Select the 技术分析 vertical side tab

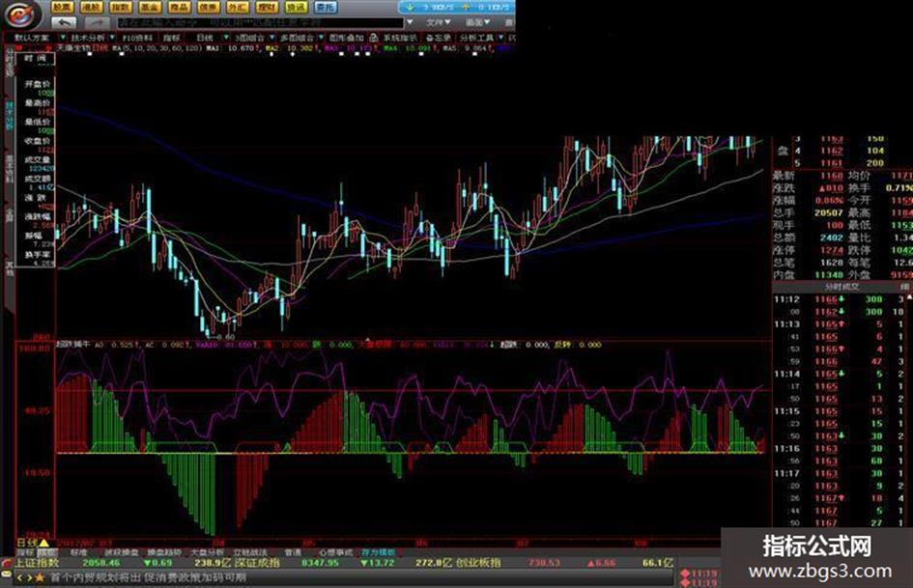click(x=10, y=115)
